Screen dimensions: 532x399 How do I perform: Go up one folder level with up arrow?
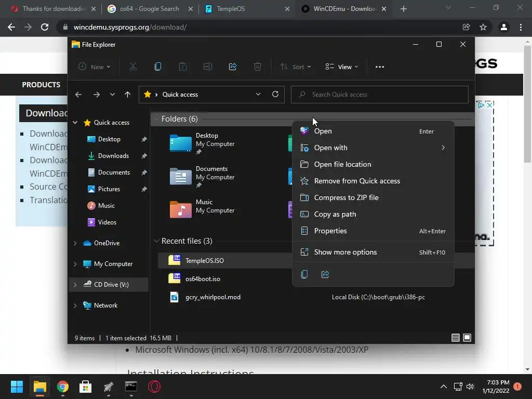[127, 95]
